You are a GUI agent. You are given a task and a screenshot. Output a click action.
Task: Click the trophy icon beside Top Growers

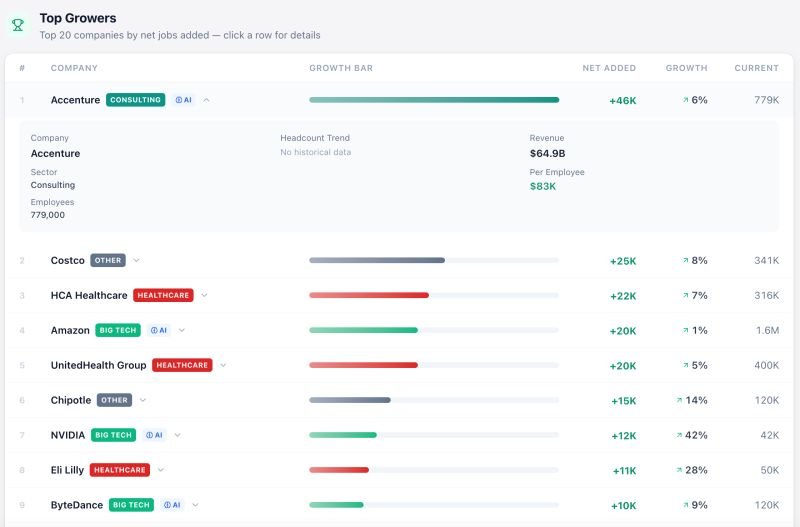coord(18,25)
